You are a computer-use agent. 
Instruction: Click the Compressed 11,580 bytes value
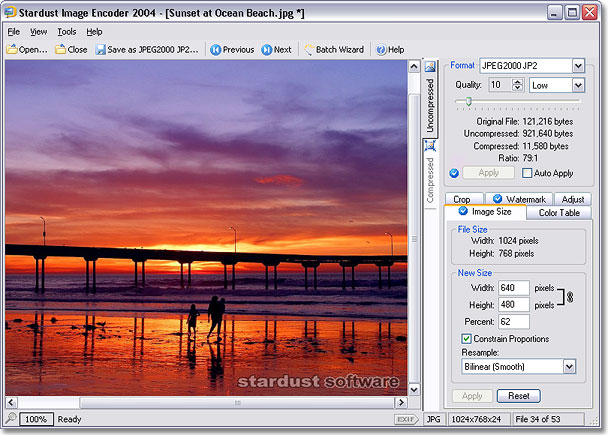545,146
